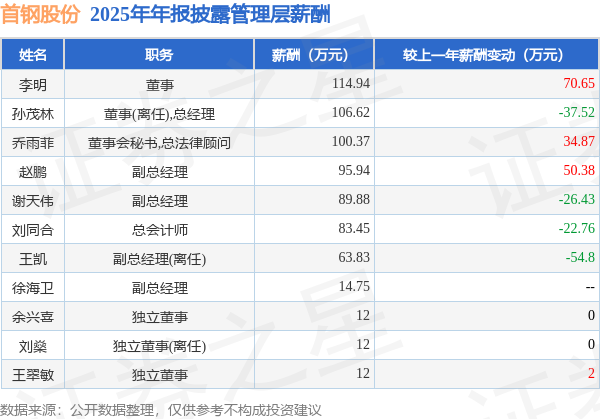600x419 pixels.
Task: Click the name 徐海卫
Action: (x=33, y=288)
